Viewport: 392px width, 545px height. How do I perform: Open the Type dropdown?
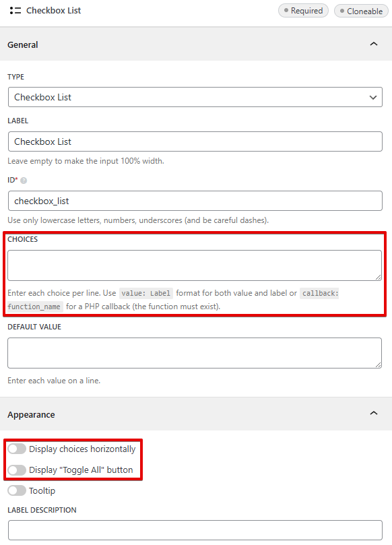point(195,97)
